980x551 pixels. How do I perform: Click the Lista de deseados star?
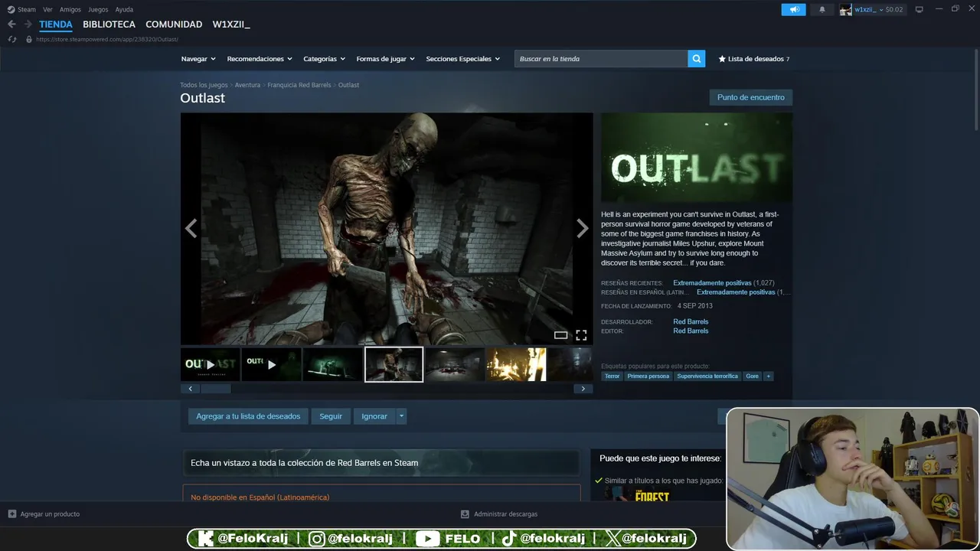tap(722, 59)
